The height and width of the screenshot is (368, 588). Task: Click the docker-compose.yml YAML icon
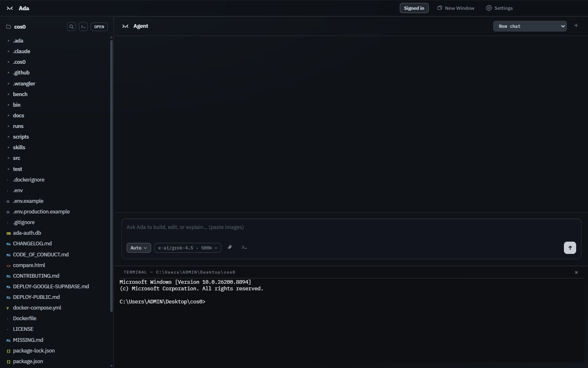[8, 308]
